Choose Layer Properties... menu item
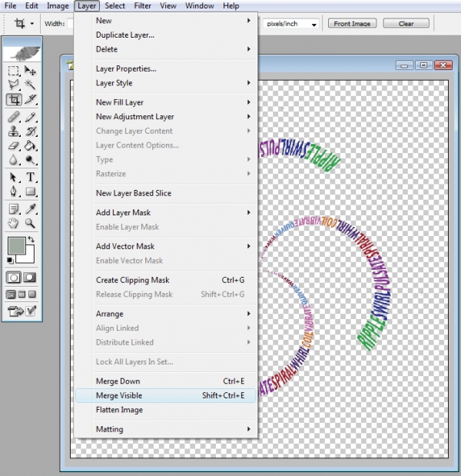Viewport: 461px width, 476px height. pos(166,68)
